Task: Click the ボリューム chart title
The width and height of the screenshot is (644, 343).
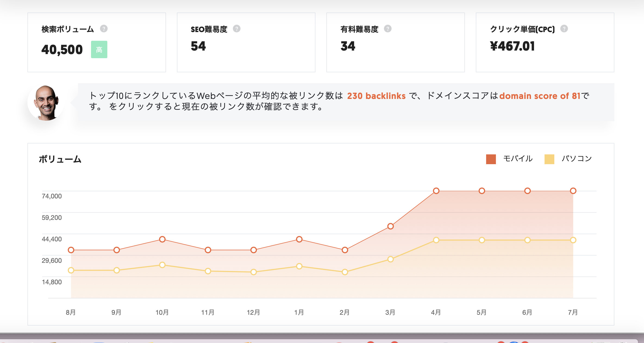Action: click(x=60, y=159)
